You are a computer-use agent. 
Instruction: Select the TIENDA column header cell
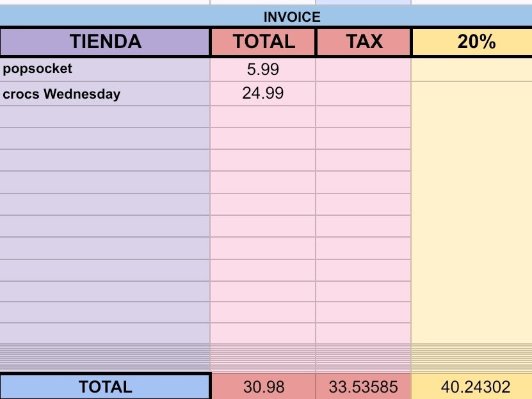pos(105,42)
